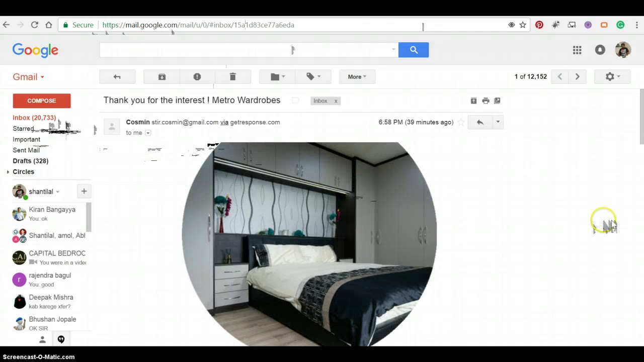Click the bedroom wardrobe image
Image resolution: width=644 pixels, height=362 pixels.
click(x=309, y=244)
